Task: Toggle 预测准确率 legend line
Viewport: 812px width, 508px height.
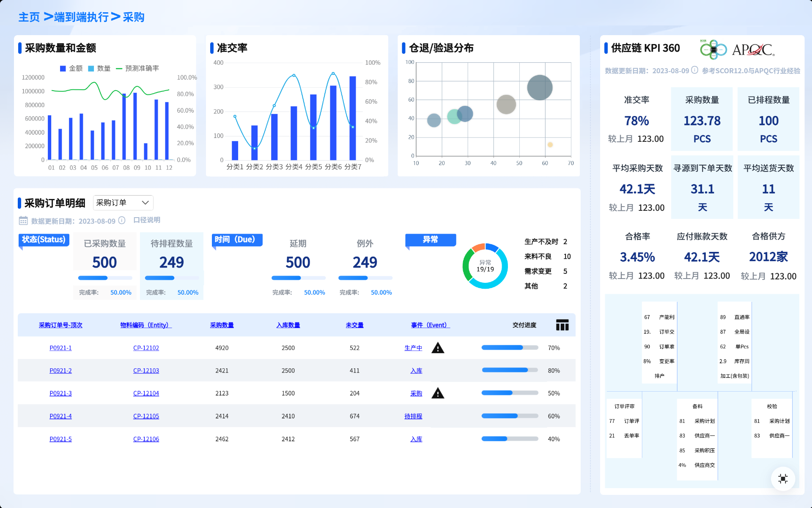Action: (x=137, y=69)
